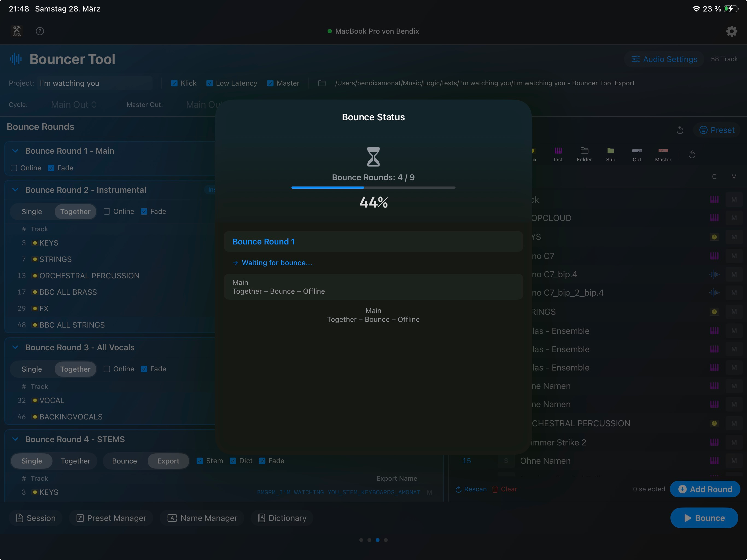747x560 pixels.
Task: Select the BACKINGVOCALS track
Action: (x=71, y=417)
